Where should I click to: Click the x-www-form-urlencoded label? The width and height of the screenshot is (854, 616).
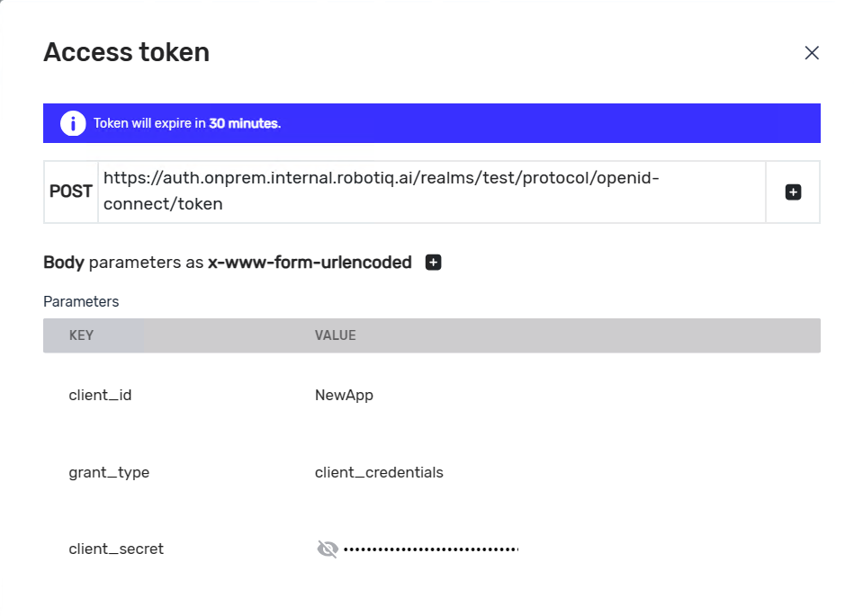[310, 263]
